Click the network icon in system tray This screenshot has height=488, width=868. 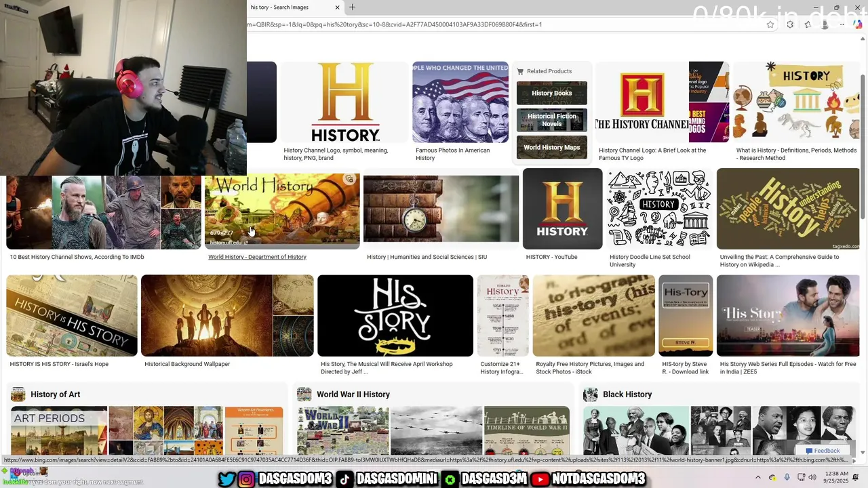800,477
